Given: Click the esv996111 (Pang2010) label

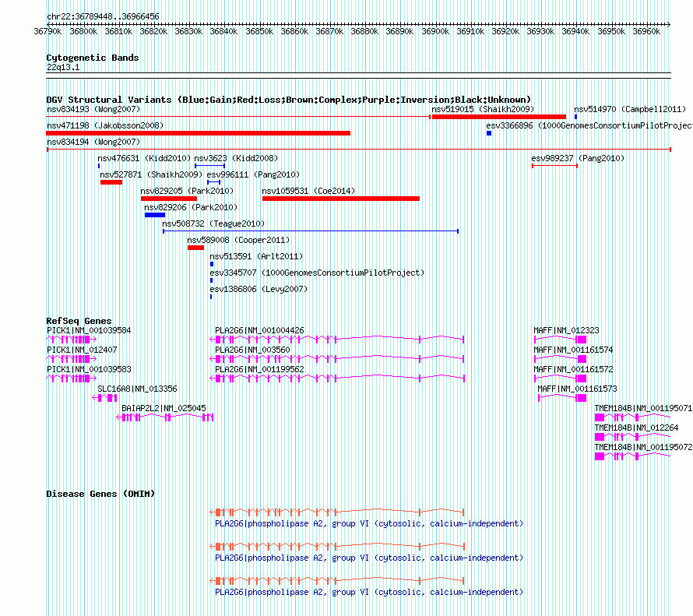Looking at the screenshot, I should (253, 174).
